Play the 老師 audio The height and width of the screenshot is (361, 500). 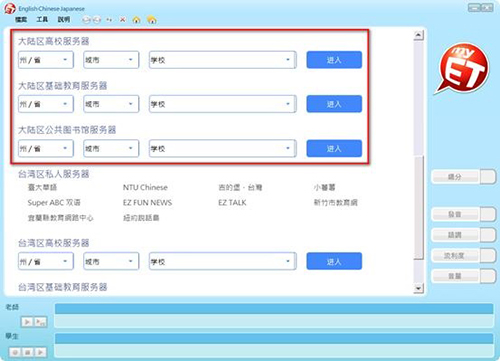(27, 322)
